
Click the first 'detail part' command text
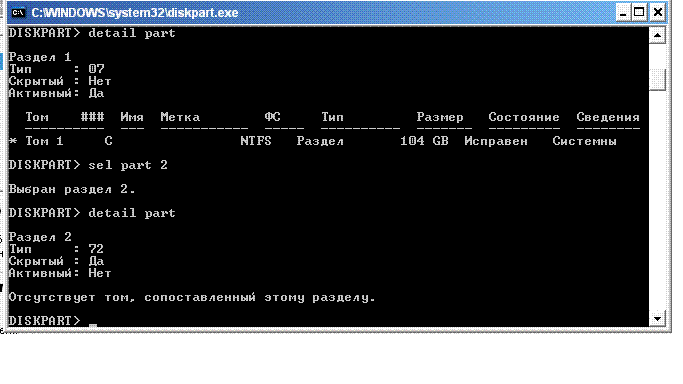point(132,33)
